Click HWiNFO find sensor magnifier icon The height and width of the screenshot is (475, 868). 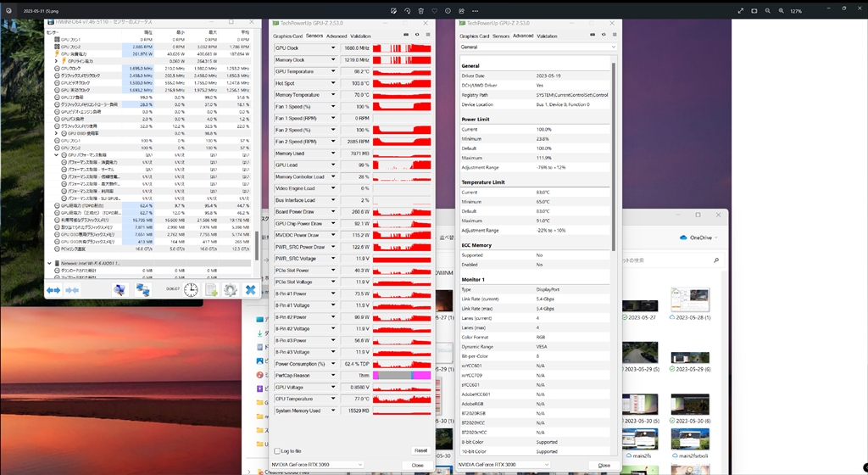[120, 290]
